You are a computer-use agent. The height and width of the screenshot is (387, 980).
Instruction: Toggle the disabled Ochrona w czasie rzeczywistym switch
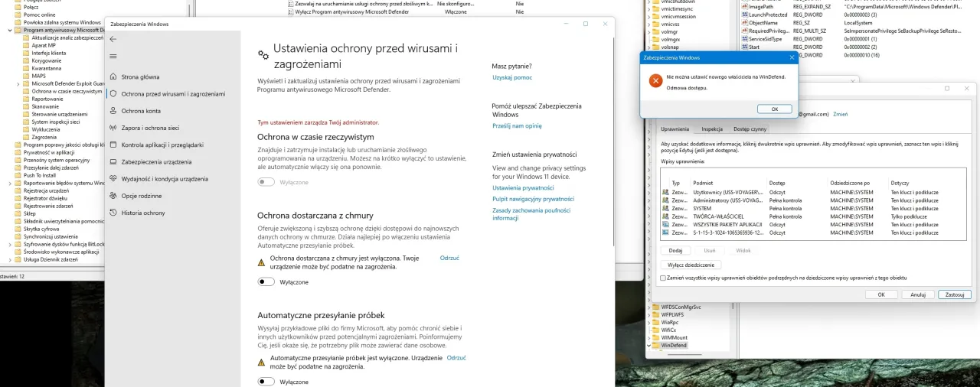click(x=266, y=182)
